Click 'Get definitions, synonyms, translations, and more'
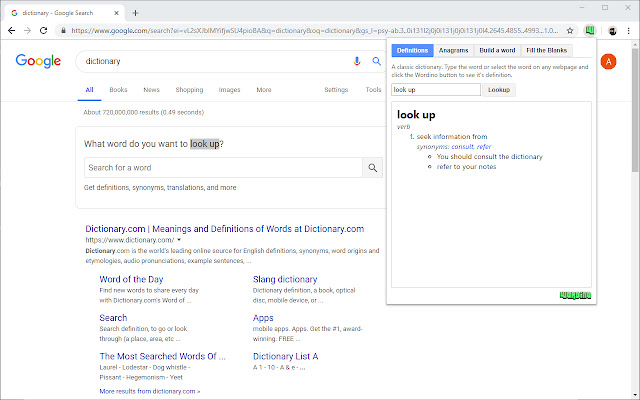 tap(160, 188)
